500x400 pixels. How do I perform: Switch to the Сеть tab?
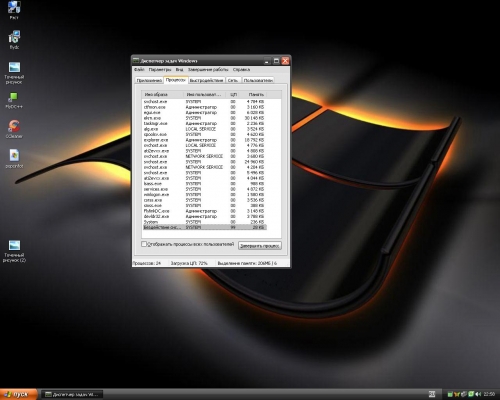click(x=233, y=80)
